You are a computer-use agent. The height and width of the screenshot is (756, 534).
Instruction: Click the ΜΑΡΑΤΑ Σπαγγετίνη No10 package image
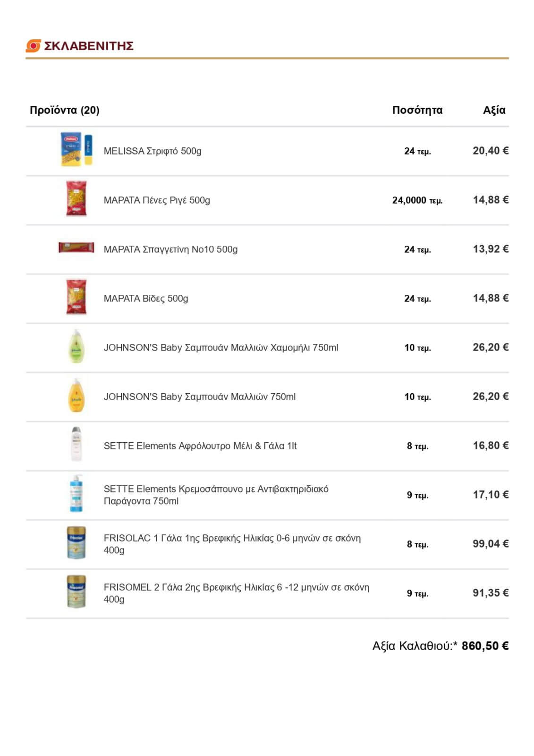[x=76, y=248]
